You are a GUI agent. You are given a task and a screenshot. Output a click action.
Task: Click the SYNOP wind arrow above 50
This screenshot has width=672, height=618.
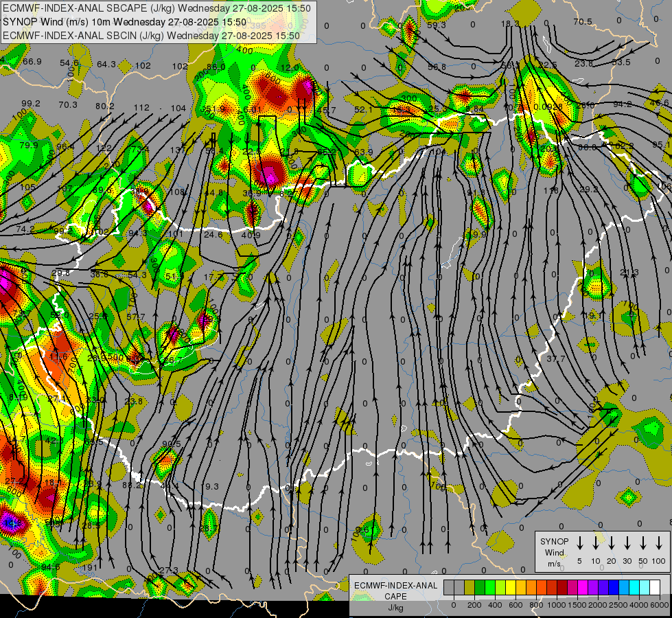point(643,543)
